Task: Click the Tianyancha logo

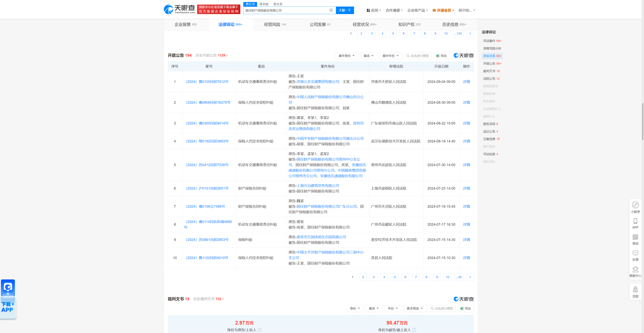Action: coord(179,9)
